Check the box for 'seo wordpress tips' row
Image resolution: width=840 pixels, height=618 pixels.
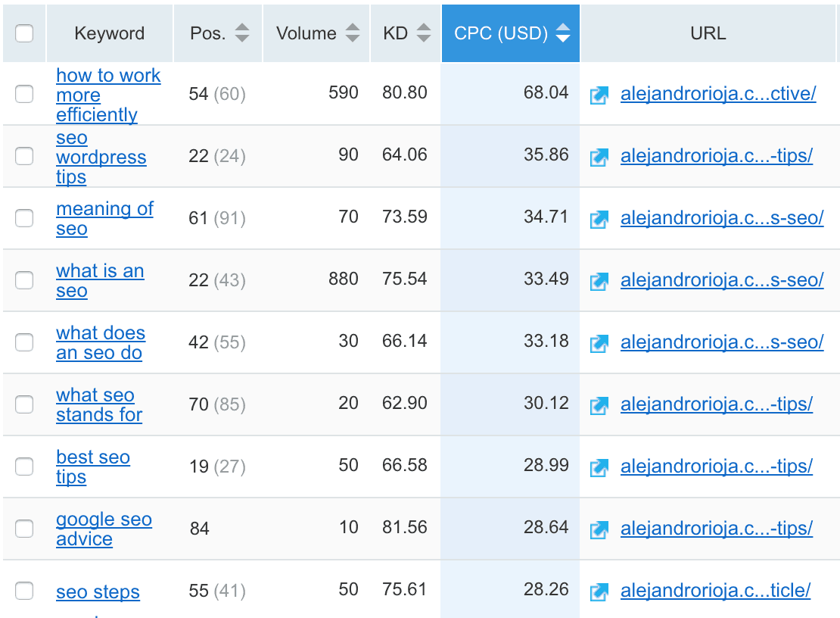click(24, 156)
